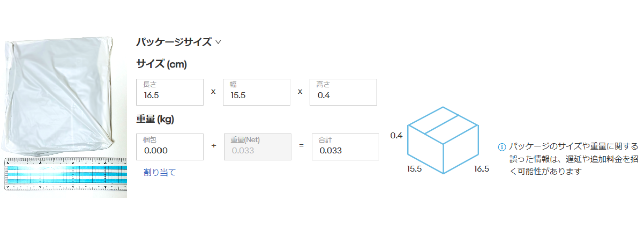Open the 割り当て link
This screenshot has height=240, width=644.
pyautogui.click(x=159, y=172)
